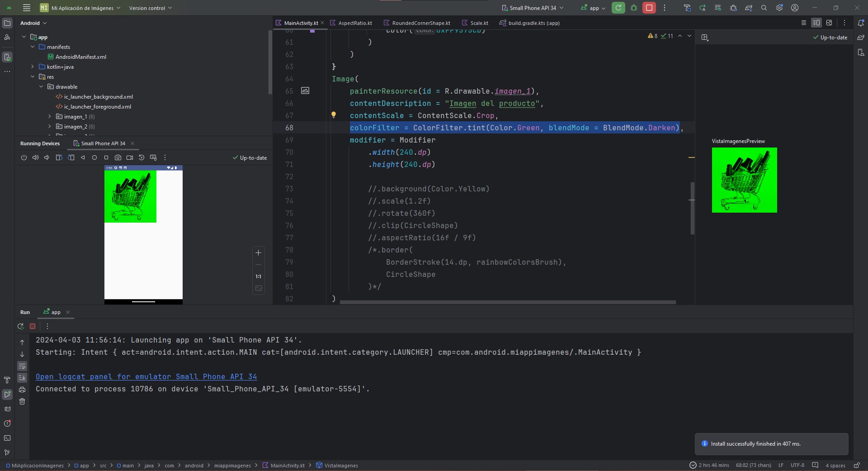Open the build.gradle.kts editor tab
The height and width of the screenshot is (471, 868).
click(533, 23)
